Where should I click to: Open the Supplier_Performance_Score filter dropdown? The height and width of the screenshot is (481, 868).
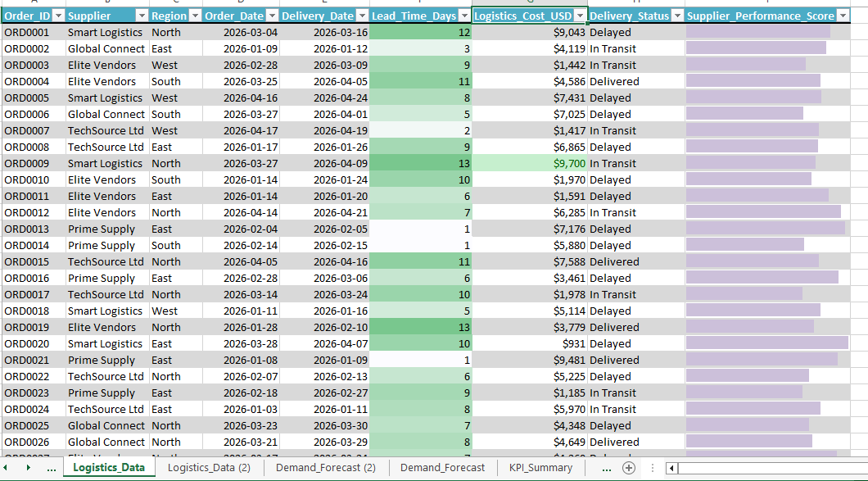[843, 16]
